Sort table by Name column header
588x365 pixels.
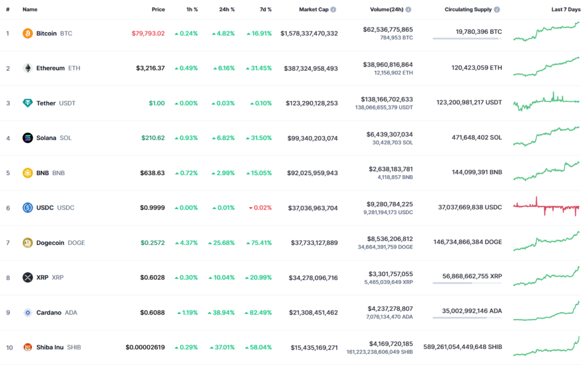pyautogui.click(x=30, y=9)
